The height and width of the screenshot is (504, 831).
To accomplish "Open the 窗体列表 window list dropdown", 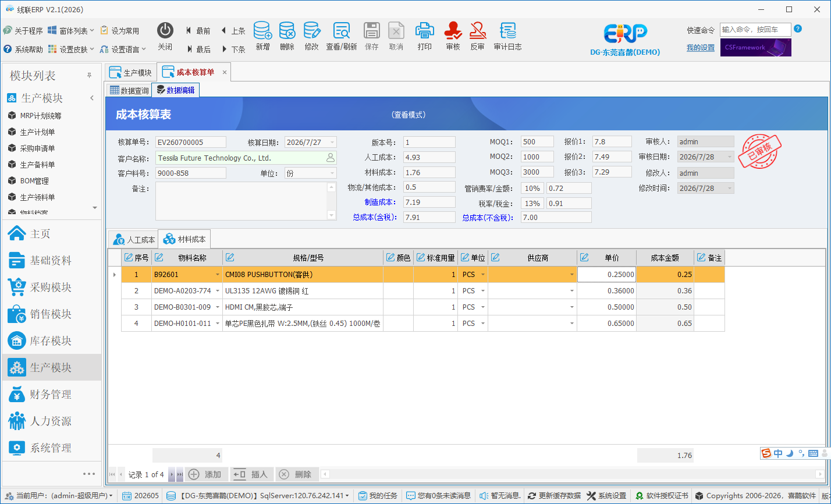I will (72, 30).
